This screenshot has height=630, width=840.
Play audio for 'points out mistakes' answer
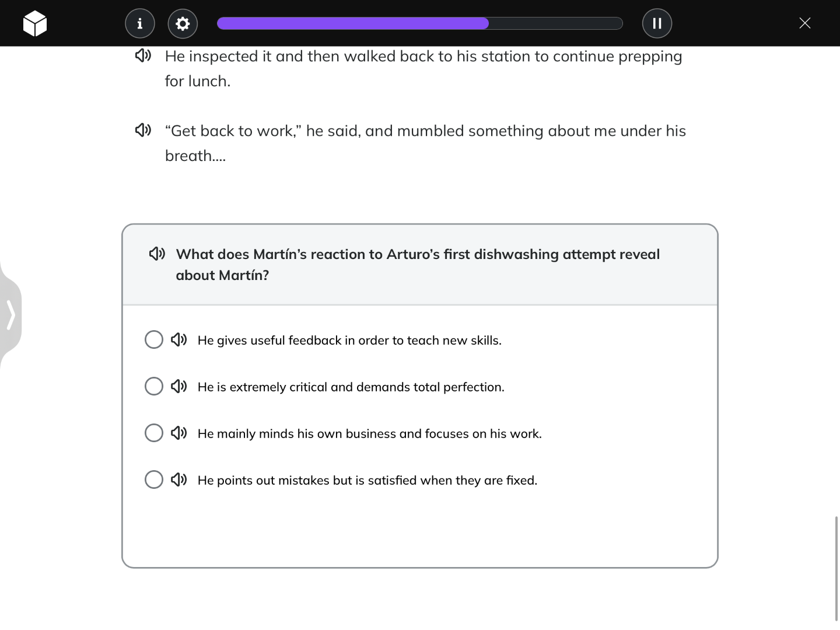coord(179,480)
